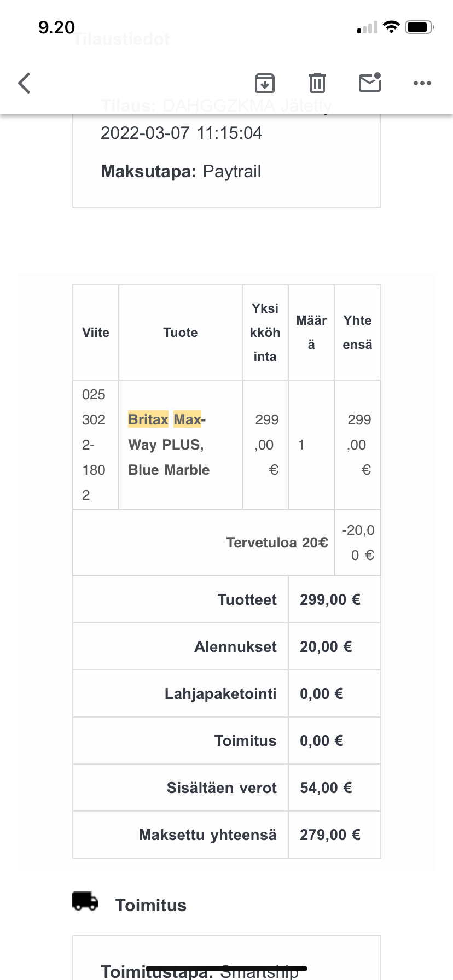Screen dimensions: 453x980
Task: Mark the email as unread via envelope icon
Action: pos(369,83)
